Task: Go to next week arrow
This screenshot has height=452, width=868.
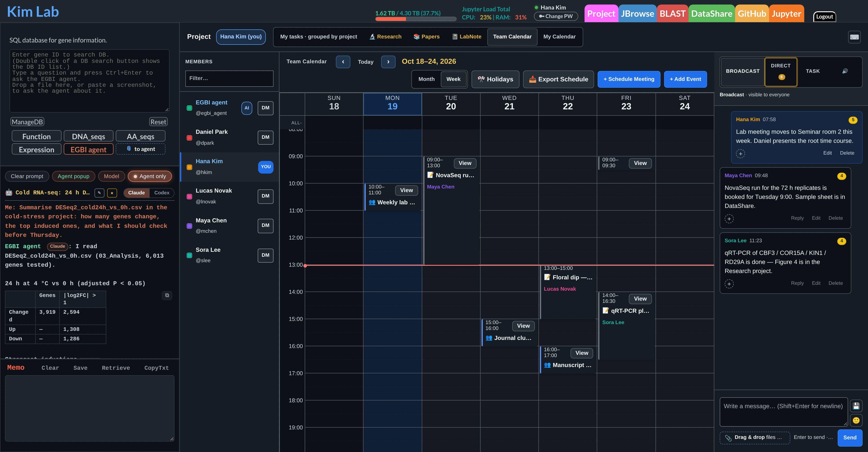Action: point(388,62)
